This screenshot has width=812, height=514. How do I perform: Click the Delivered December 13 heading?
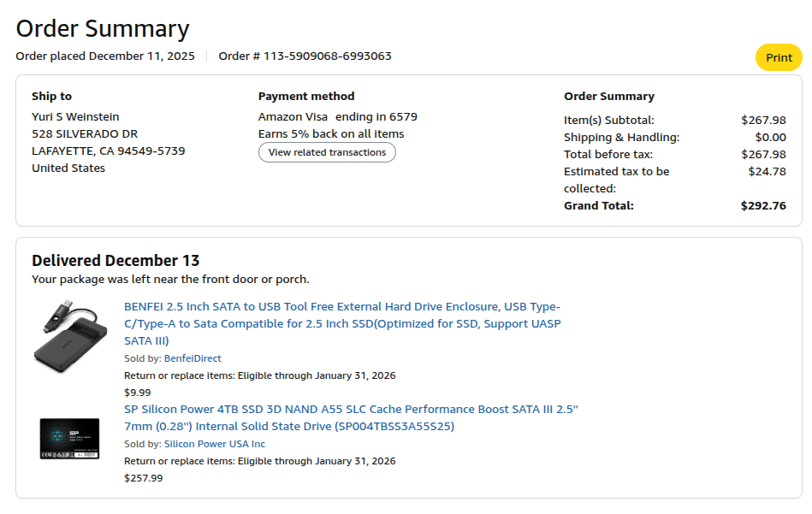116,261
